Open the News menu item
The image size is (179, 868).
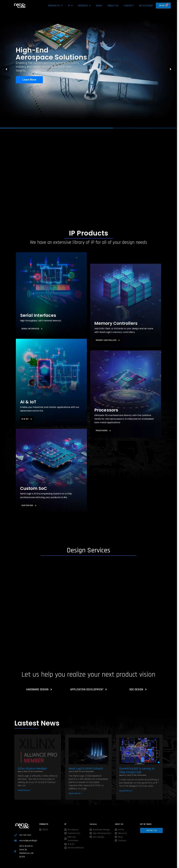(x=99, y=5)
